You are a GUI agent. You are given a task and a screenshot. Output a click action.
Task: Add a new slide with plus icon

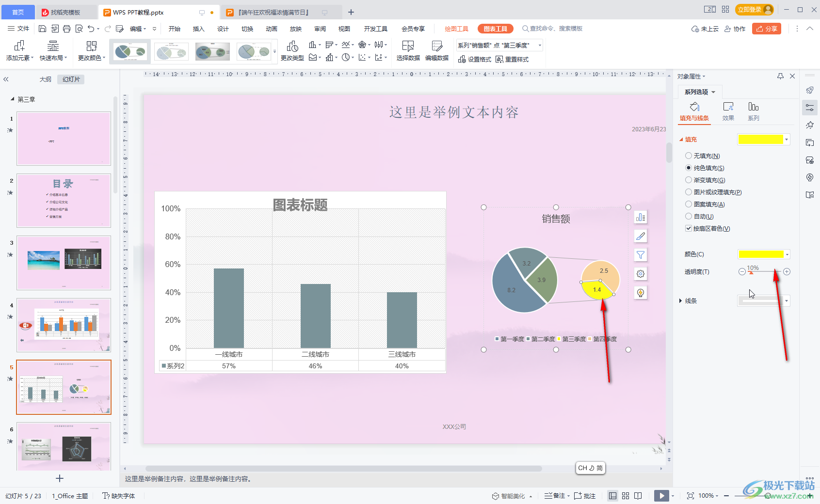[x=60, y=478]
